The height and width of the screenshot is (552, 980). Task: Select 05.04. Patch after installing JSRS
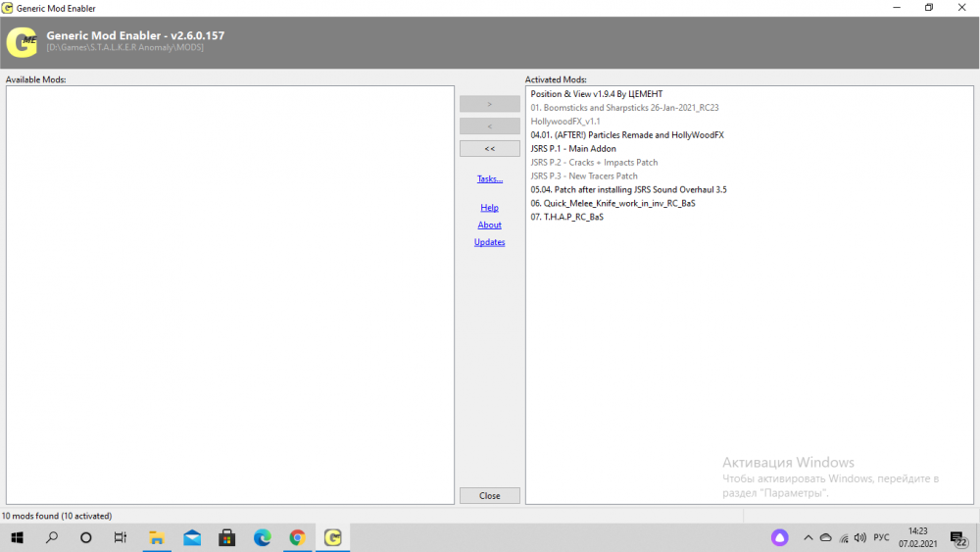[628, 189]
